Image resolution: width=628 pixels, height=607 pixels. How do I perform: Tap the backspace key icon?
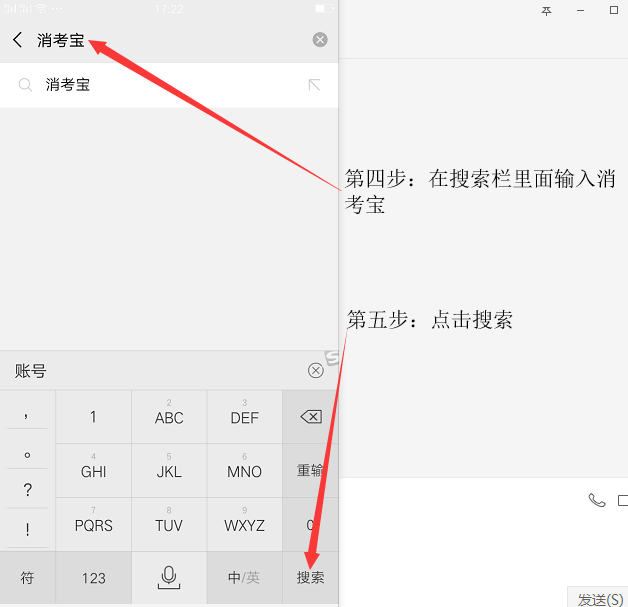click(x=311, y=417)
